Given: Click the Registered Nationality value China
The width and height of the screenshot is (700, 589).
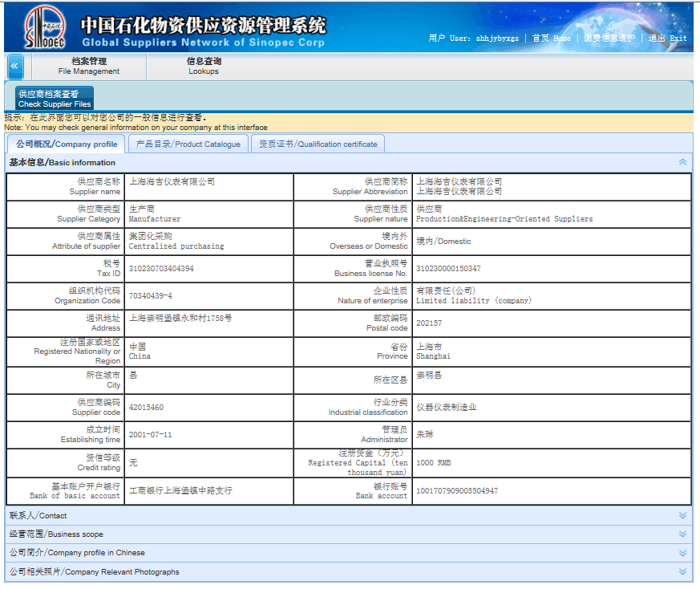Looking at the screenshot, I should click(140, 356).
